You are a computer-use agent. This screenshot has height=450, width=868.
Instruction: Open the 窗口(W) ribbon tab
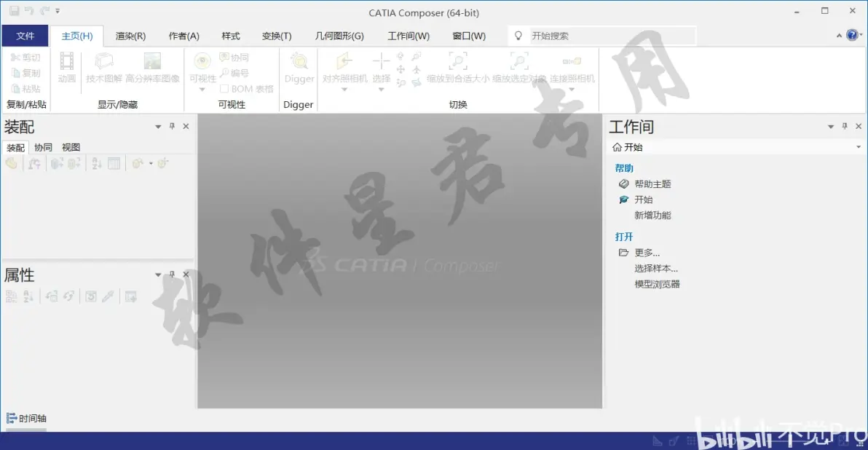click(x=469, y=36)
